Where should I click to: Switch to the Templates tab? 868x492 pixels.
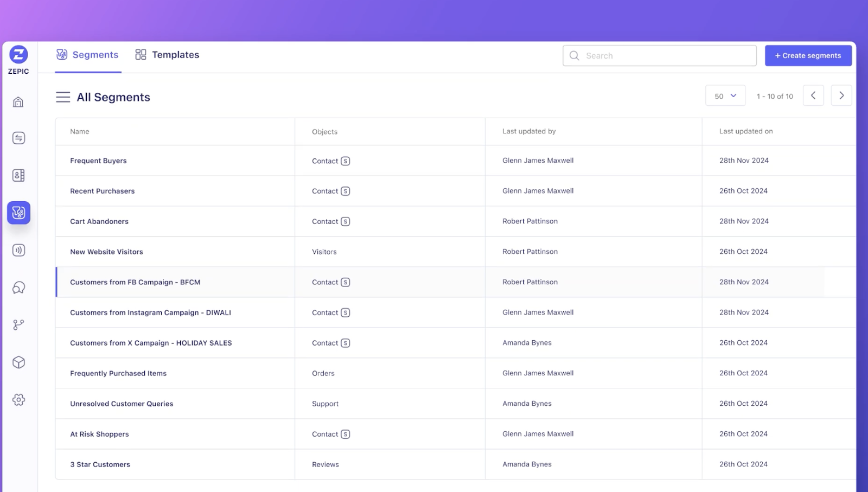tap(167, 55)
